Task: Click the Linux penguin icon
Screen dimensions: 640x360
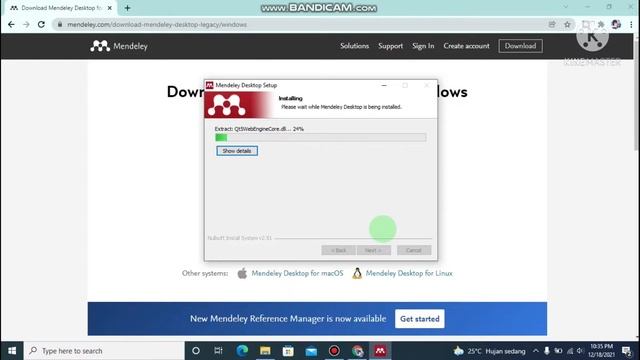Action: coord(357,273)
